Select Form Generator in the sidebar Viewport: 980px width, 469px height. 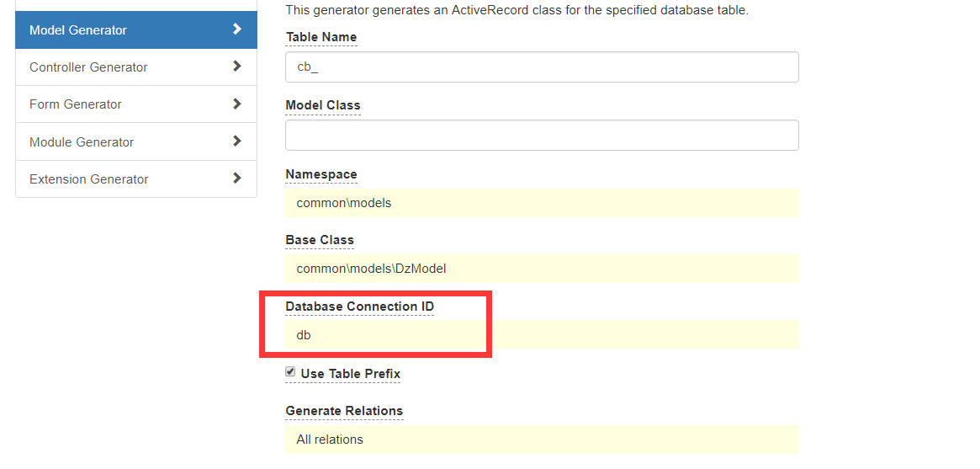click(x=136, y=104)
